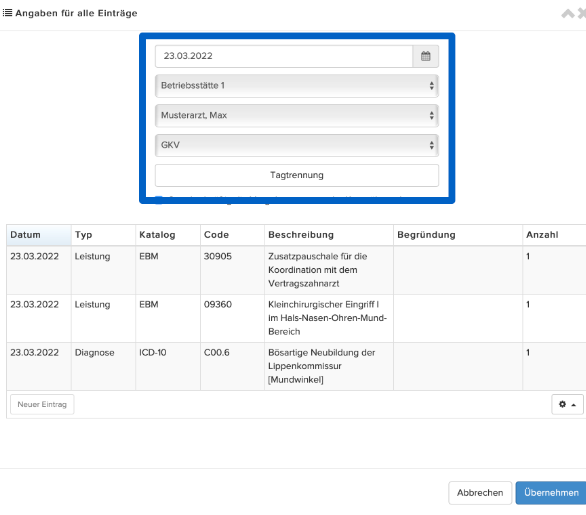Open the calendar date picker icon
The height and width of the screenshot is (515, 586).
tap(425, 56)
